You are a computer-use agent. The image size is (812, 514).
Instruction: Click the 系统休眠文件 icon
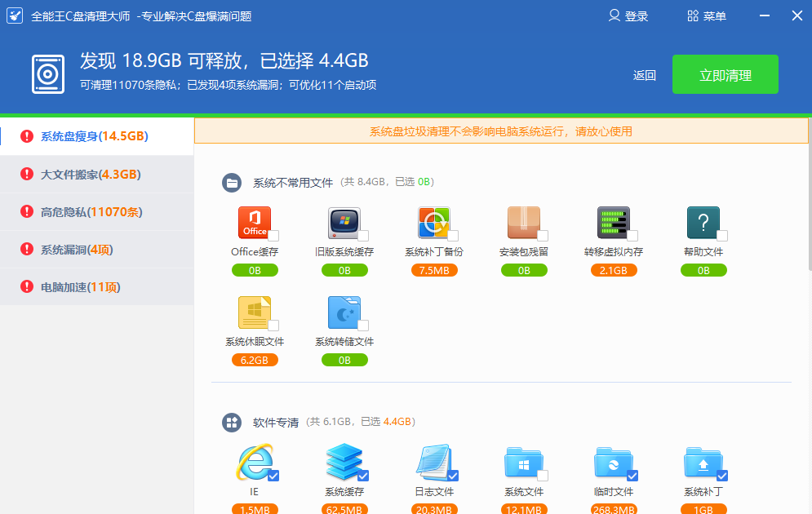tap(254, 312)
